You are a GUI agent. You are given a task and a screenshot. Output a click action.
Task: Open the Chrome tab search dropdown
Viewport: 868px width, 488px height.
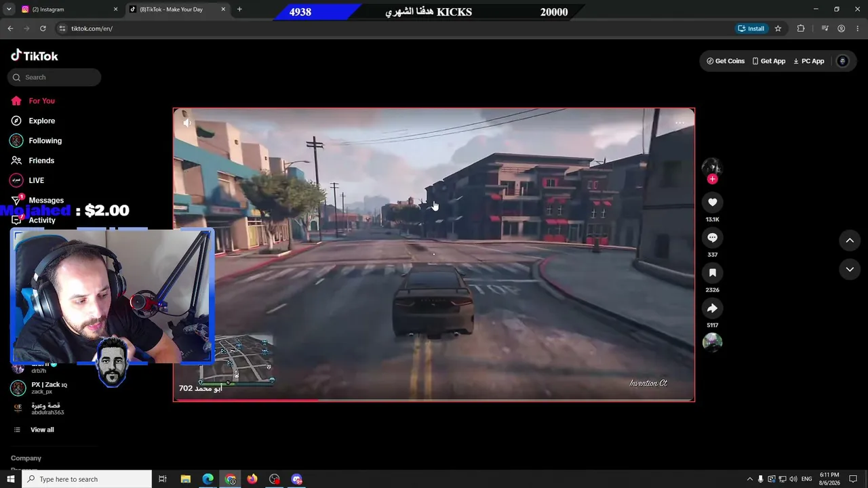pos(7,9)
